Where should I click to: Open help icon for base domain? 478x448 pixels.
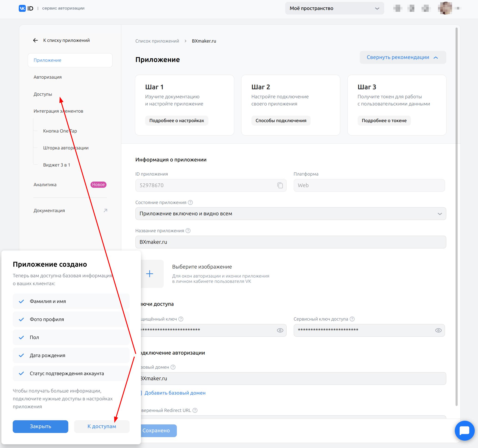pyautogui.click(x=173, y=367)
